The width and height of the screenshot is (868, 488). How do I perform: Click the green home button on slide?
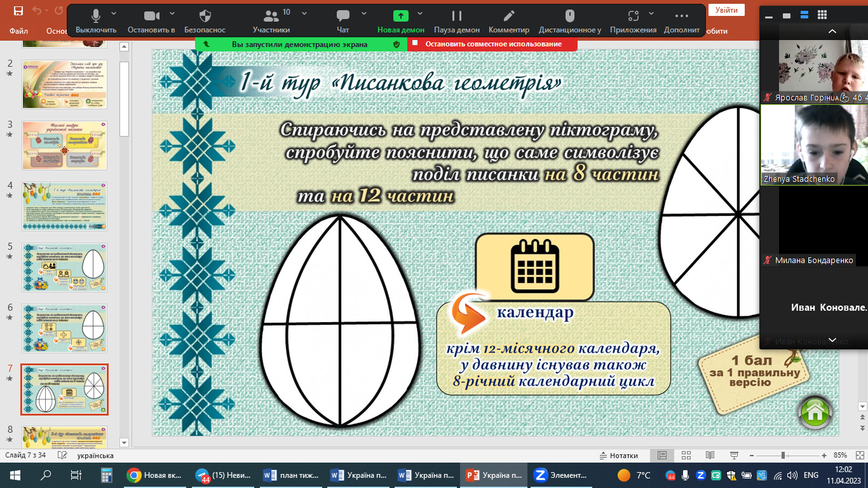(x=815, y=411)
